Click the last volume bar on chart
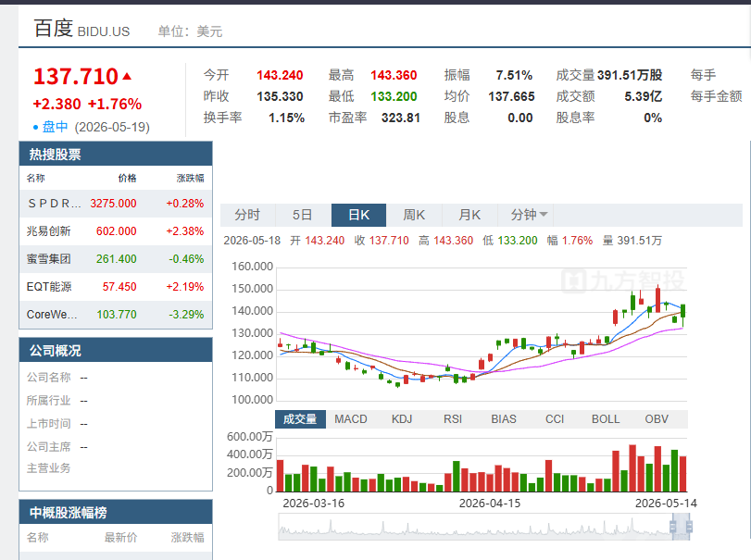This screenshot has width=751, height=560. (x=683, y=474)
